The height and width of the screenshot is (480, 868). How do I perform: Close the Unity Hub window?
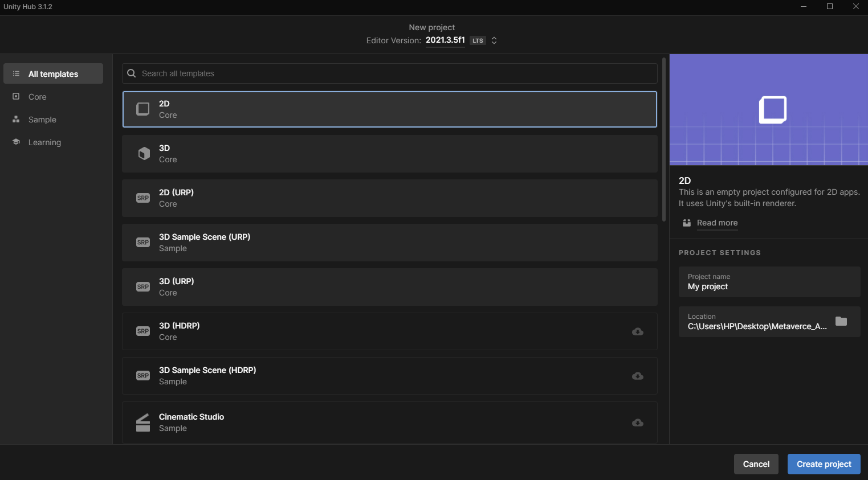click(x=855, y=6)
